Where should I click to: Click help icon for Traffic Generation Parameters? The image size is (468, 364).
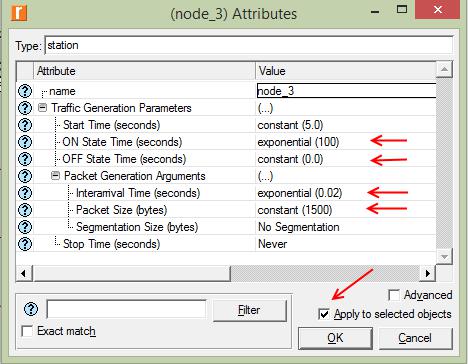tap(25, 108)
